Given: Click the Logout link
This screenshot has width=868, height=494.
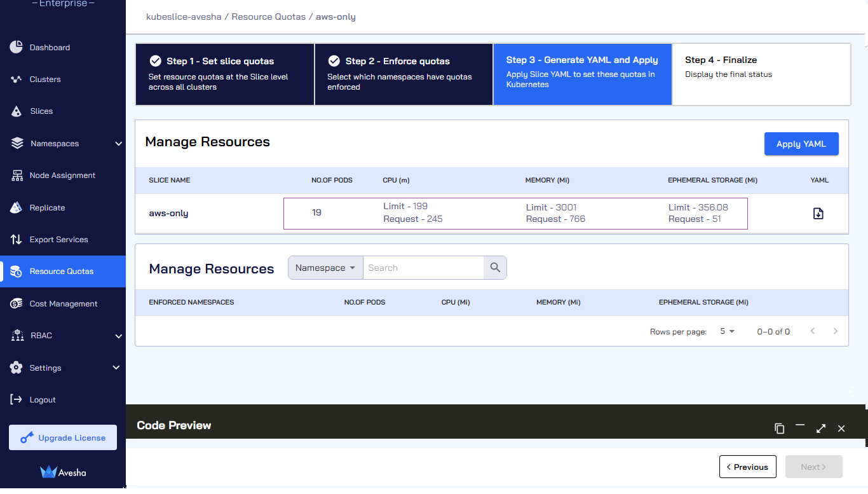Looking at the screenshot, I should (43, 400).
